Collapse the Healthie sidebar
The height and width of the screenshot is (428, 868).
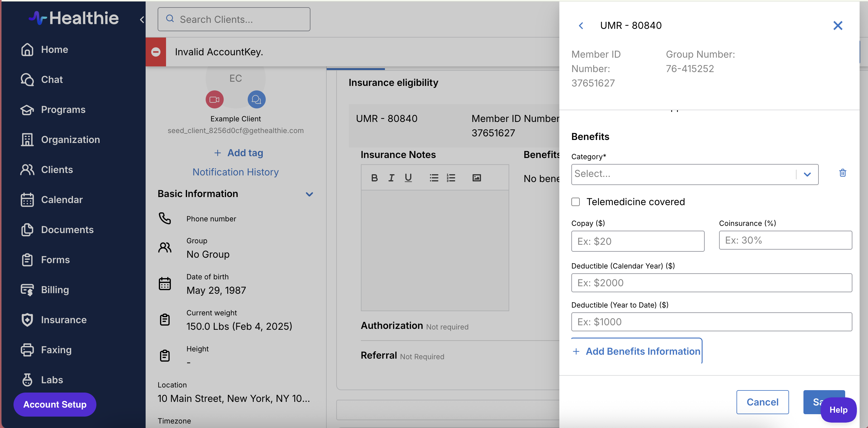tap(142, 20)
